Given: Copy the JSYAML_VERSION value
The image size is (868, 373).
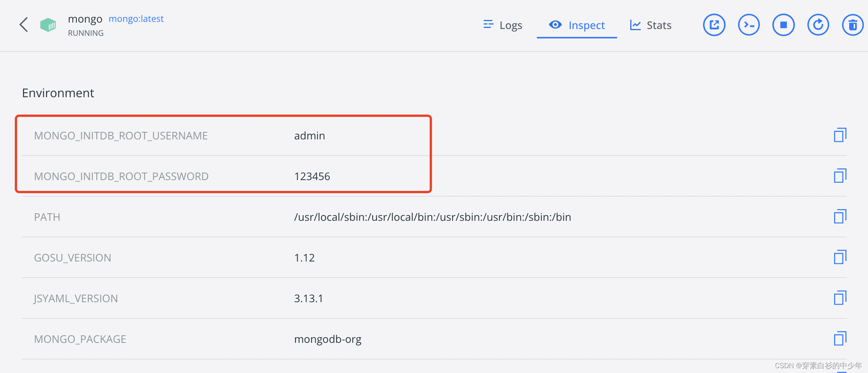Looking at the screenshot, I should point(840,298).
